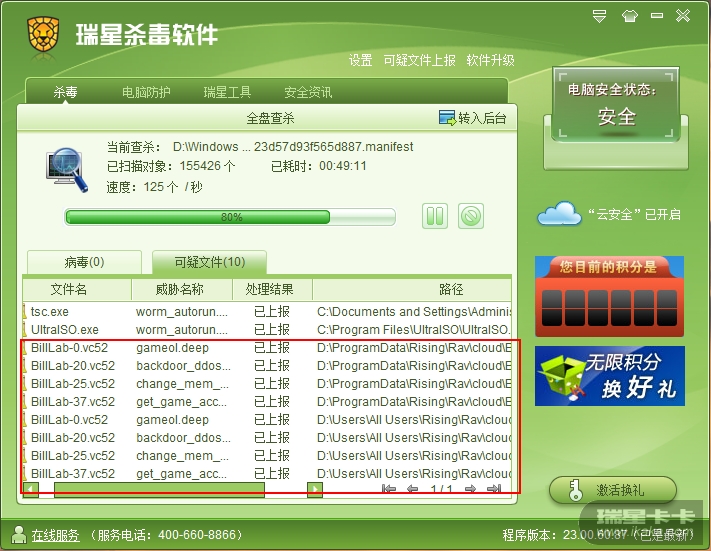Sort by 路径 column header
Viewport: 711px width, 551px height.
click(412, 289)
